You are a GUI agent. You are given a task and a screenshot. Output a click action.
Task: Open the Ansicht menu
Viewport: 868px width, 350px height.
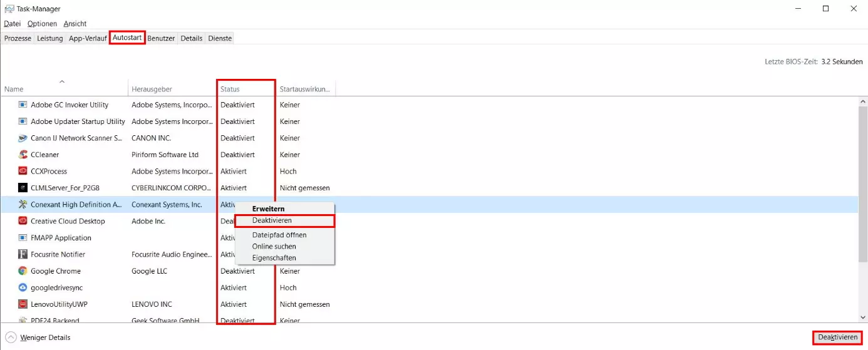[75, 24]
